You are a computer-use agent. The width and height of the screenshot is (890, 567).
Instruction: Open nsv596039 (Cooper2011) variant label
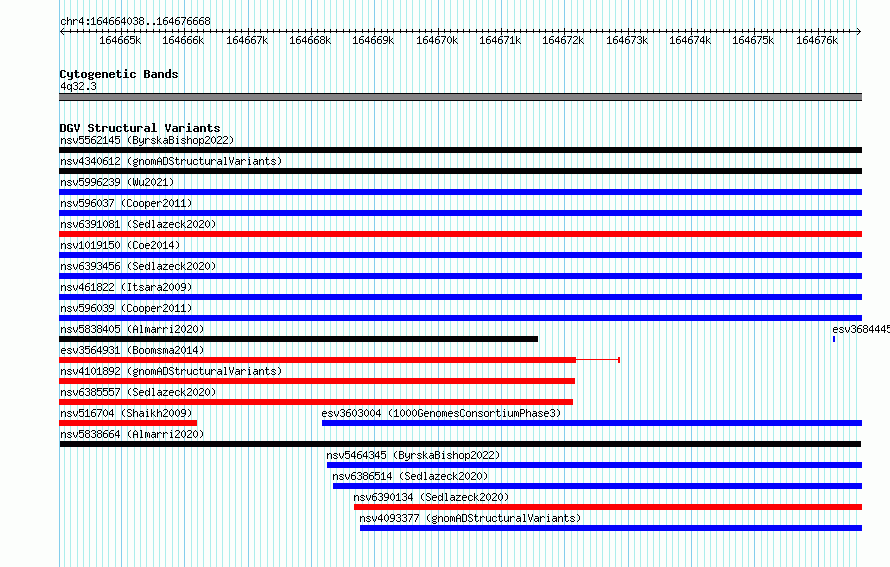[126, 308]
